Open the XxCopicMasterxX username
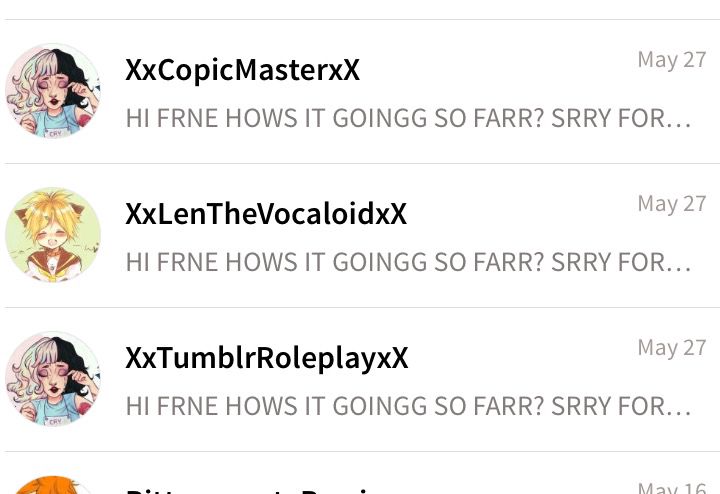 click(242, 70)
